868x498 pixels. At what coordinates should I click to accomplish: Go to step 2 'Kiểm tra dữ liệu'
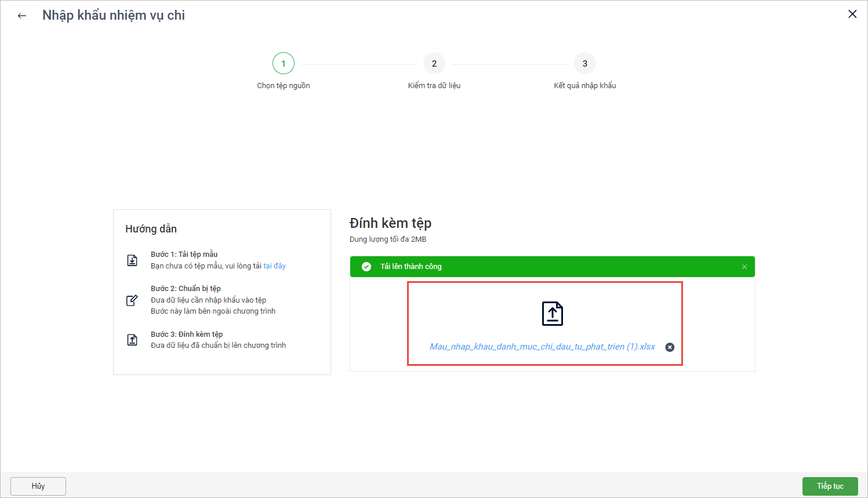(434, 64)
